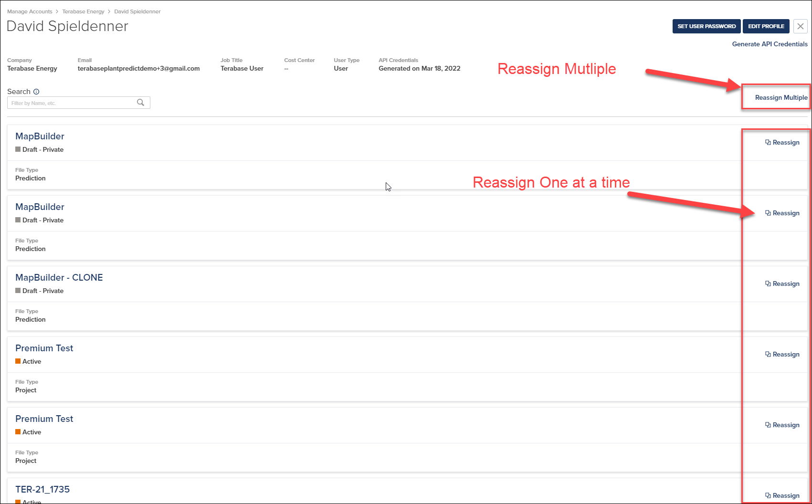The height and width of the screenshot is (504, 812).
Task: Click the Filter by Name search field
Action: (x=72, y=102)
